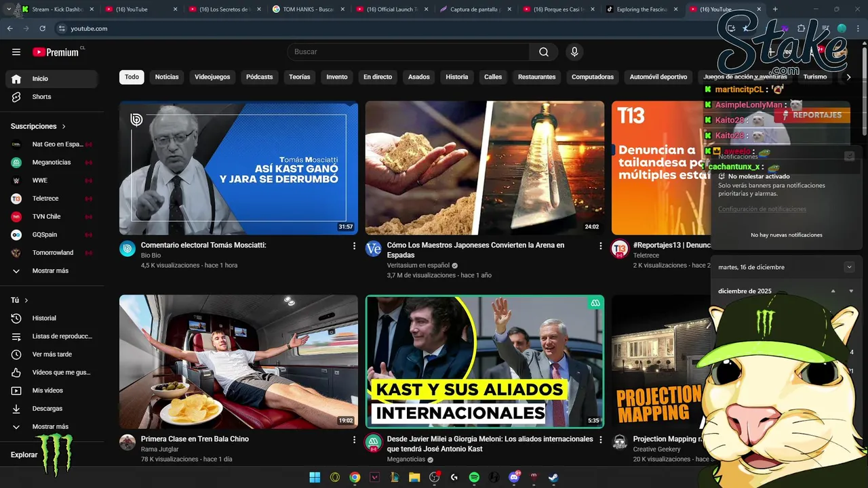This screenshot has width=868, height=488.
Task: Click the magnifier search button
Action: (x=544, y=52)
